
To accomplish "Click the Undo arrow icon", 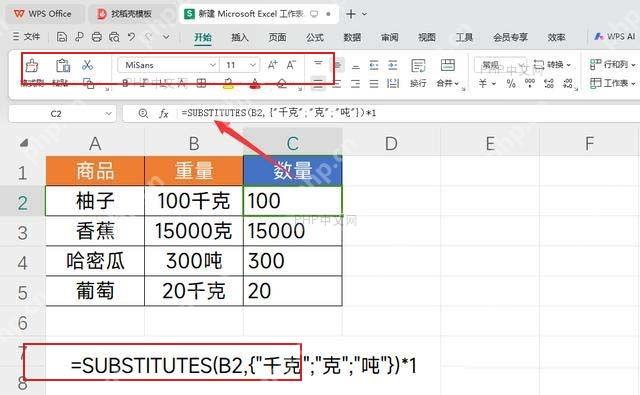I will pyautogui.click(x=131, y=37).
